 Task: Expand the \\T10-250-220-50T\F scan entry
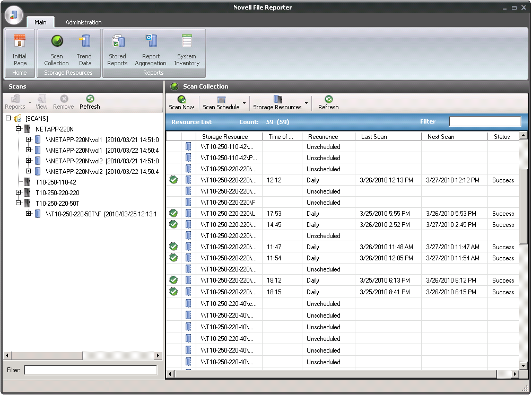(x=29, y=214)
